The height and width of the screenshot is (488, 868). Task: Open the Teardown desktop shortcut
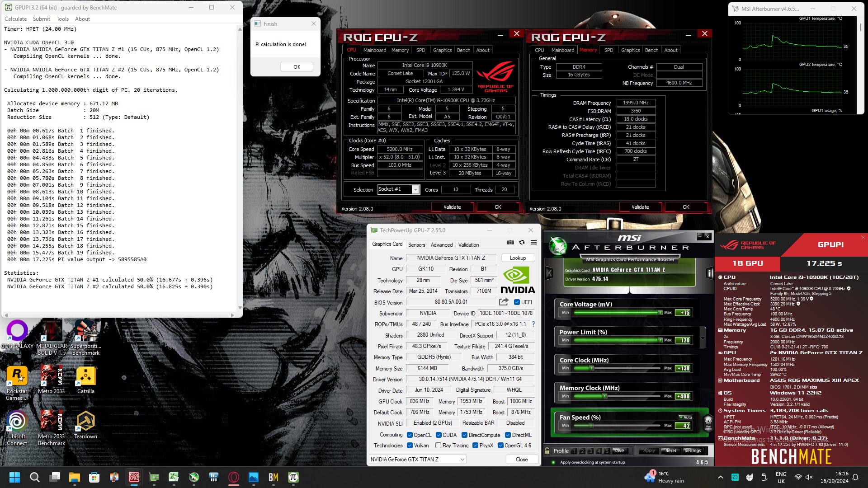pyautogui.click(x=86, y=425)
